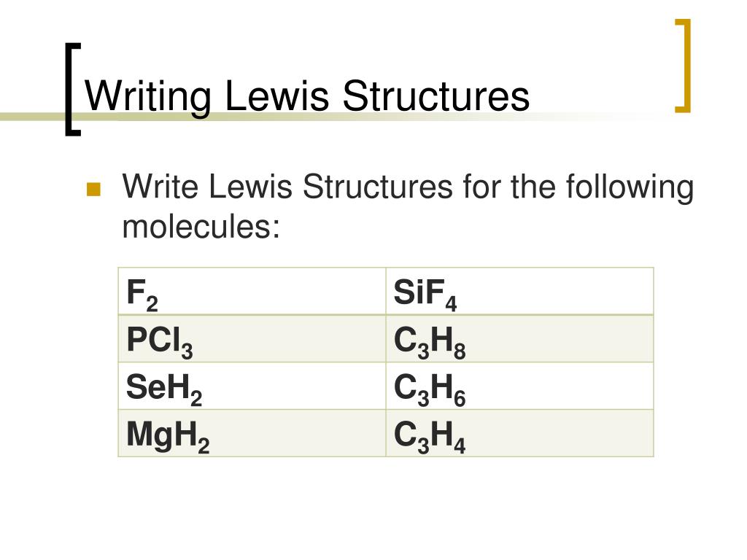Click the 'Write Lewis Structures' instruction text

(x=287, y=186)
